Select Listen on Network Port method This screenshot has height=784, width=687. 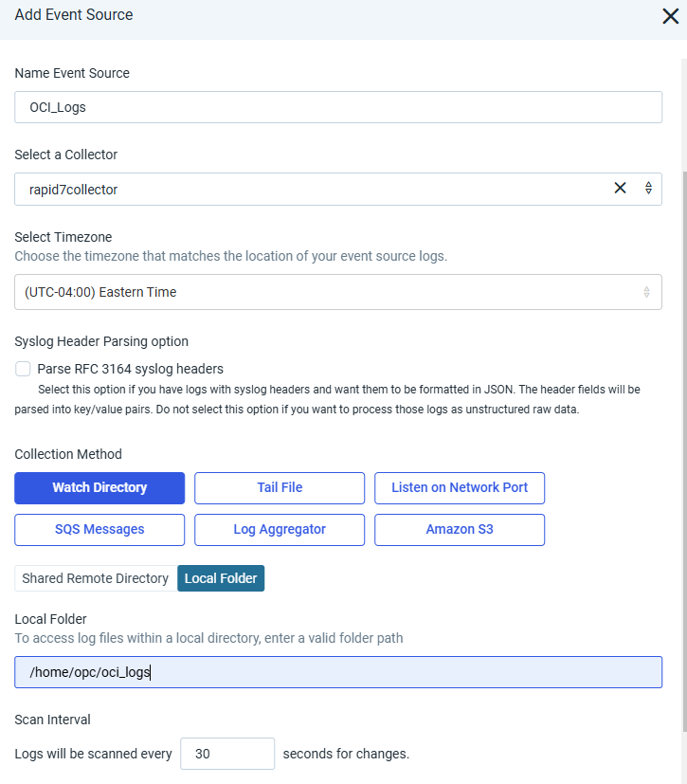click(x=460, y=488)
